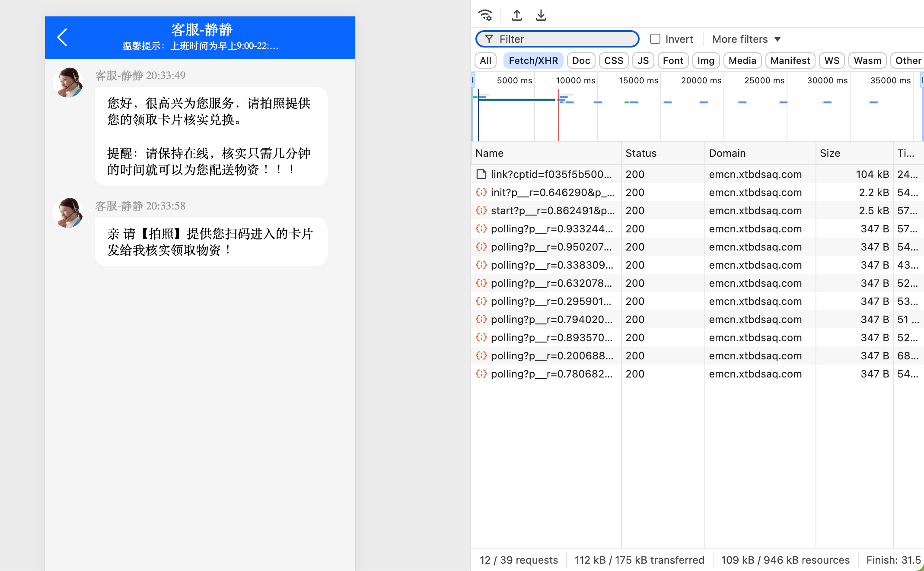The height and width of the screenshot is (571, 924).
Task: Select the Other filter
Action: click(x=908, y=60)
